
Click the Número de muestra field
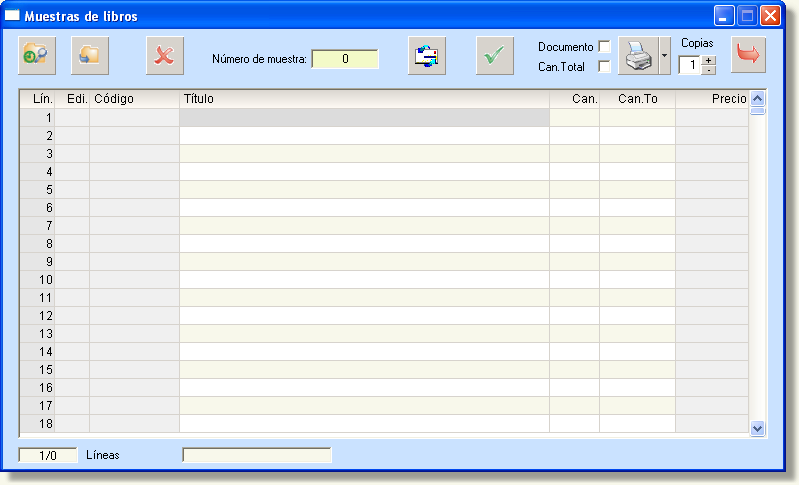click(x=345, y=59)
